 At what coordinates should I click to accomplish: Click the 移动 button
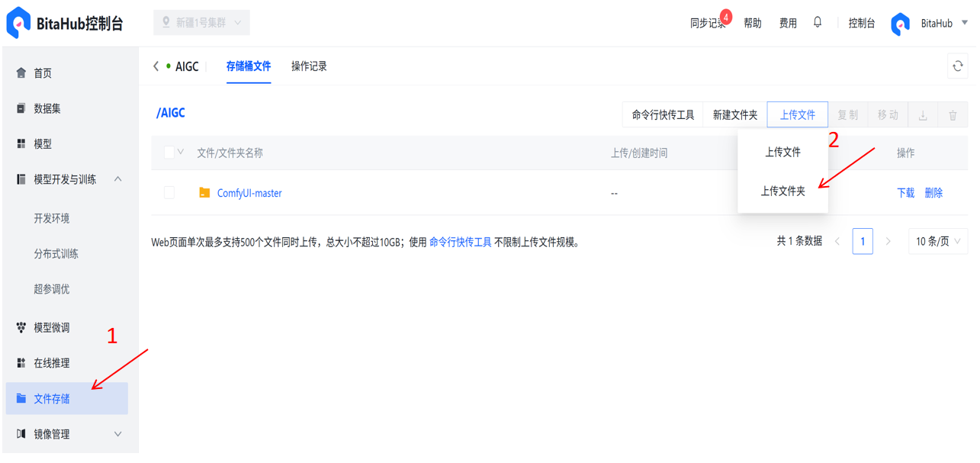(x=888, y=115)
